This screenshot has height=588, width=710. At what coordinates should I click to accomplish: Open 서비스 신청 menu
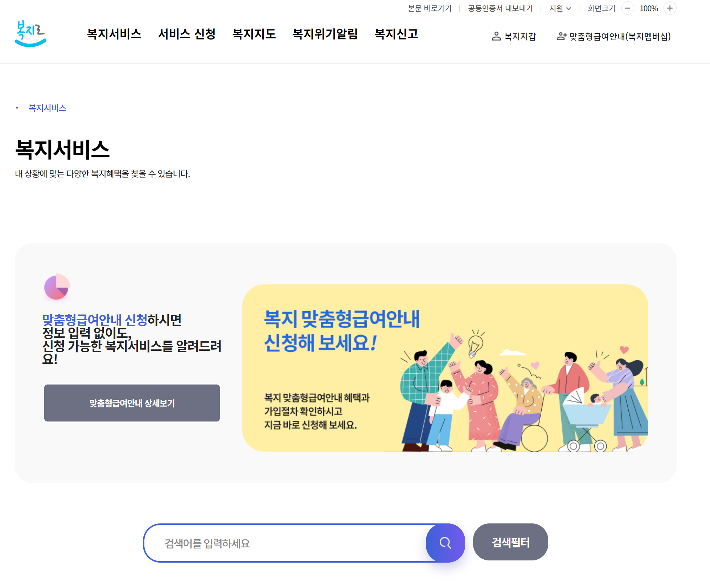[x=187, y=34]
